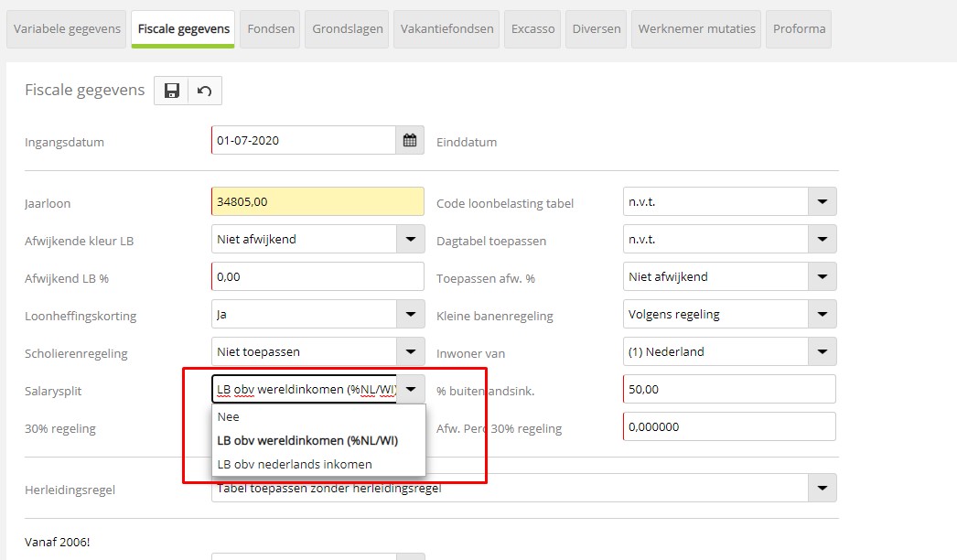Click the save (floppy disk) icon
Viewport: 957px width, 560px height.
tap(171, 91)
